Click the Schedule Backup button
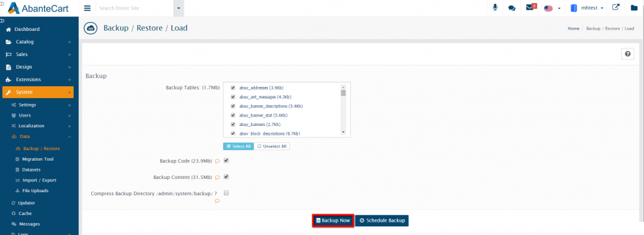 (x=382, y=221)
